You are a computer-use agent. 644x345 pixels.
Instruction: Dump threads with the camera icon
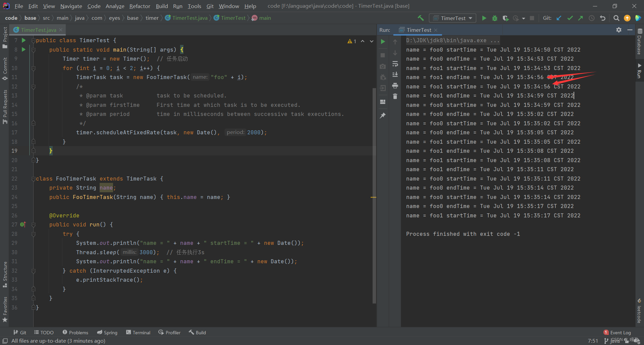pyautogui.click(x=383, y=66)
